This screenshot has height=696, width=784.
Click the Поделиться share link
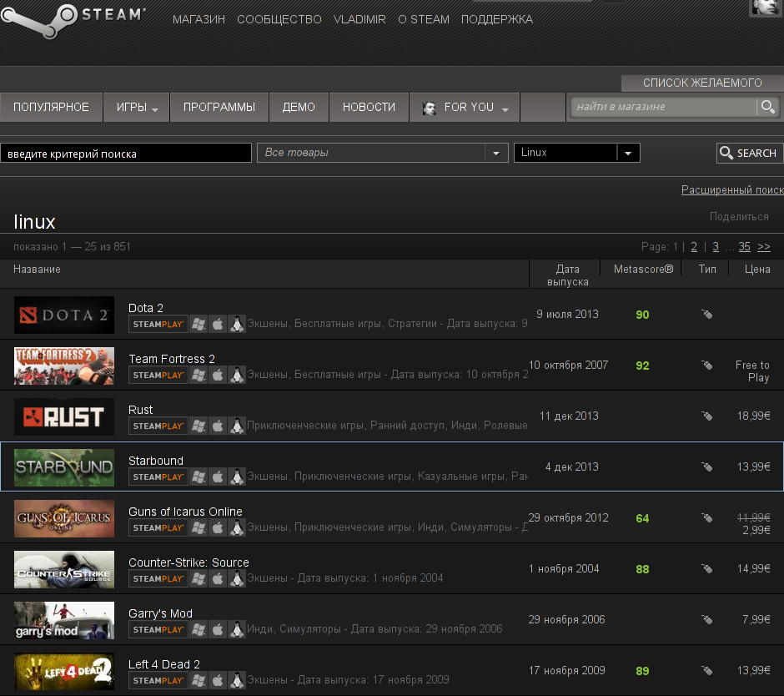click(739, 217)
